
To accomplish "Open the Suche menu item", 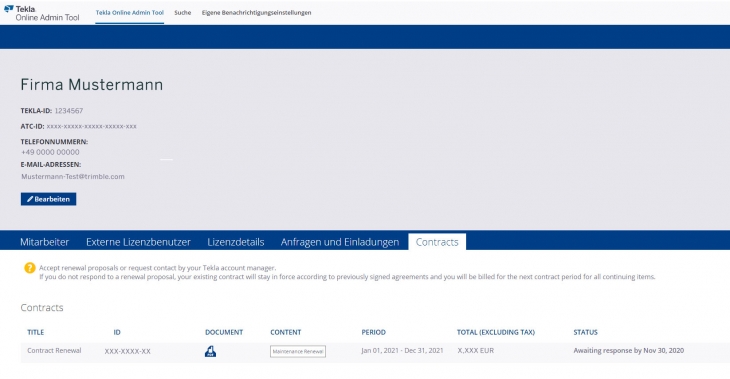I will click(x=182, y=13).
